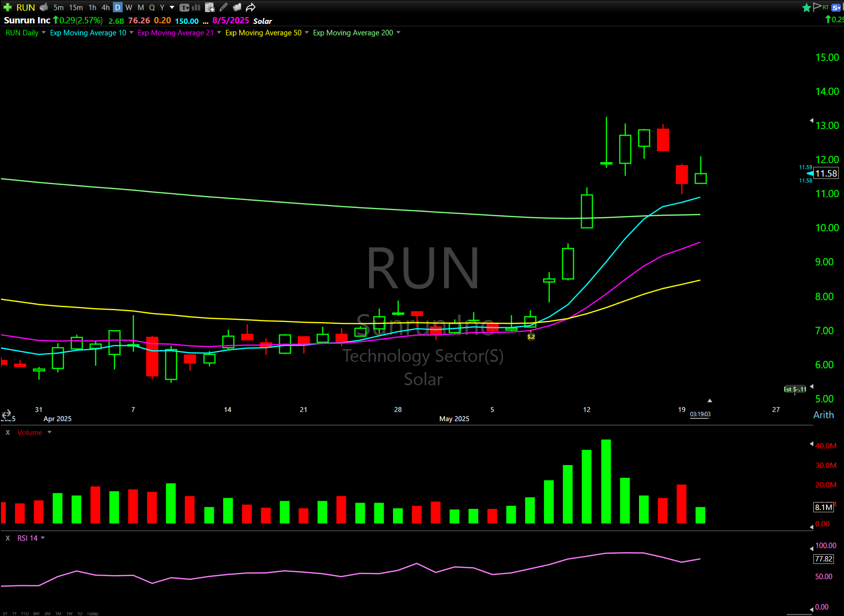Toggle the Arith scale label
The width and height of the screenshot is (844, 616).
(x=824, y=415)
